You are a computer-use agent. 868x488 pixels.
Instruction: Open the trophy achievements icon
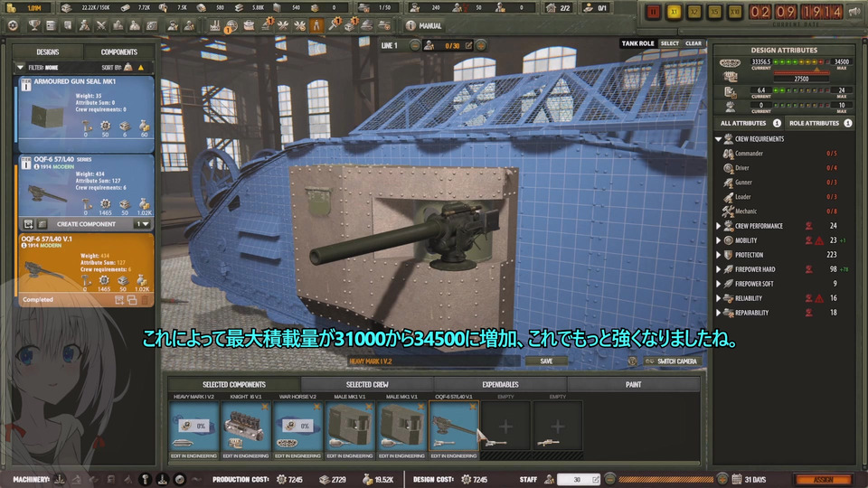coord(33,25)
